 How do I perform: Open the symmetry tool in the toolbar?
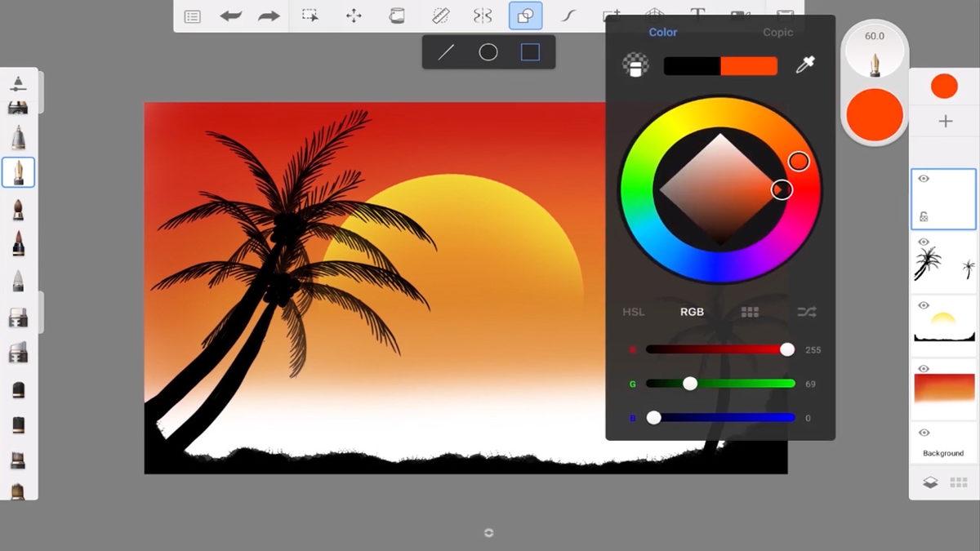click(x=483, y=16)
